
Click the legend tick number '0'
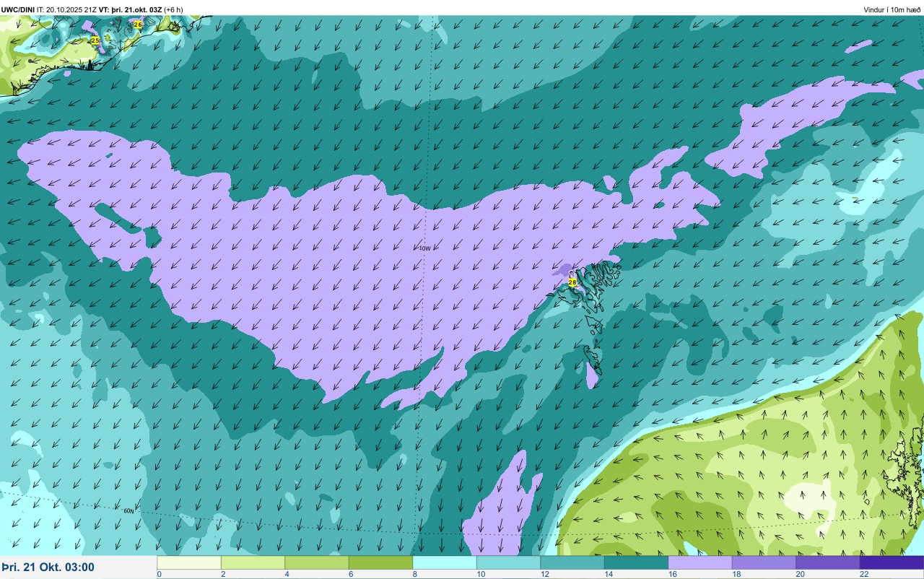pos(159,575)
